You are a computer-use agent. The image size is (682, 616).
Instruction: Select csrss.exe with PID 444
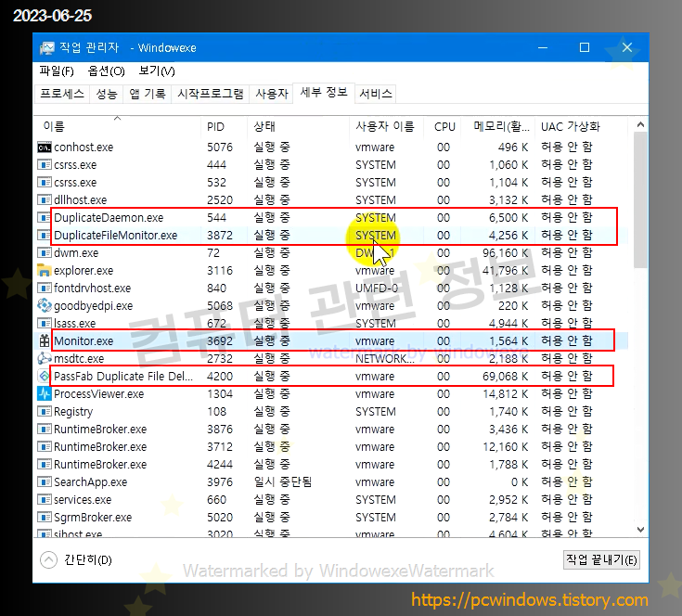pos(75,165)
